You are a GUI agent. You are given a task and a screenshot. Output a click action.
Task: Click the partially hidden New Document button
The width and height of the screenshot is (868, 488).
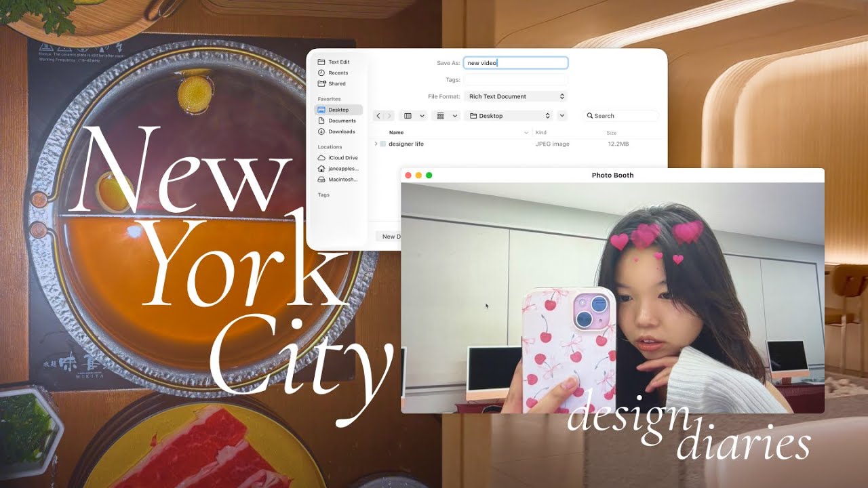pos(388,237)
